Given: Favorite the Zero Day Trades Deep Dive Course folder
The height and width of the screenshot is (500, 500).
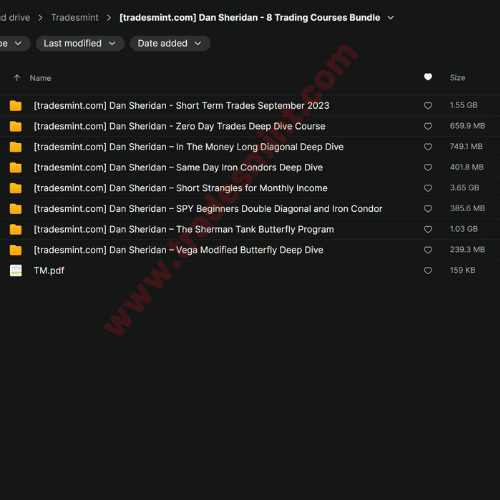Looking at the screenshot, I should click(428, 126).
